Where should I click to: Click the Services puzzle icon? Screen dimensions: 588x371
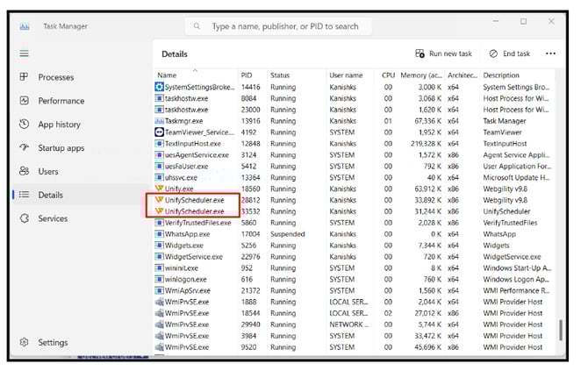(x=24, y=218)
